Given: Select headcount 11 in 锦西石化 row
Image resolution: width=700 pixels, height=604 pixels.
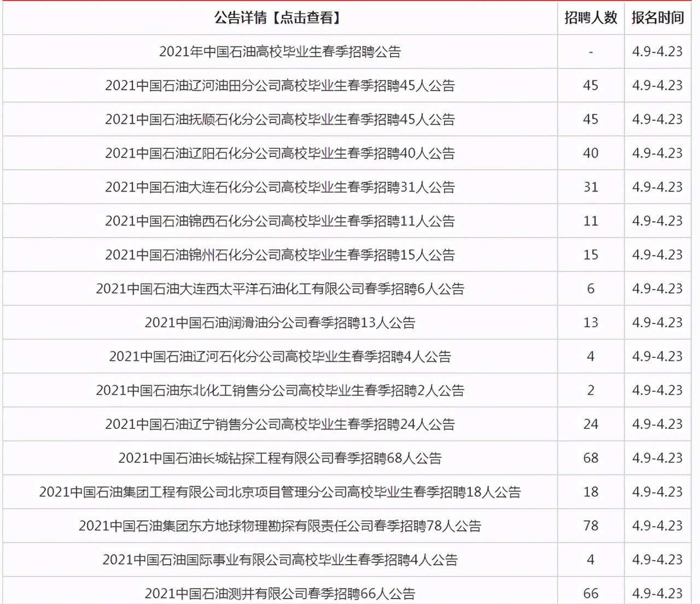Looking at the screenshot, I should (591, 221).
